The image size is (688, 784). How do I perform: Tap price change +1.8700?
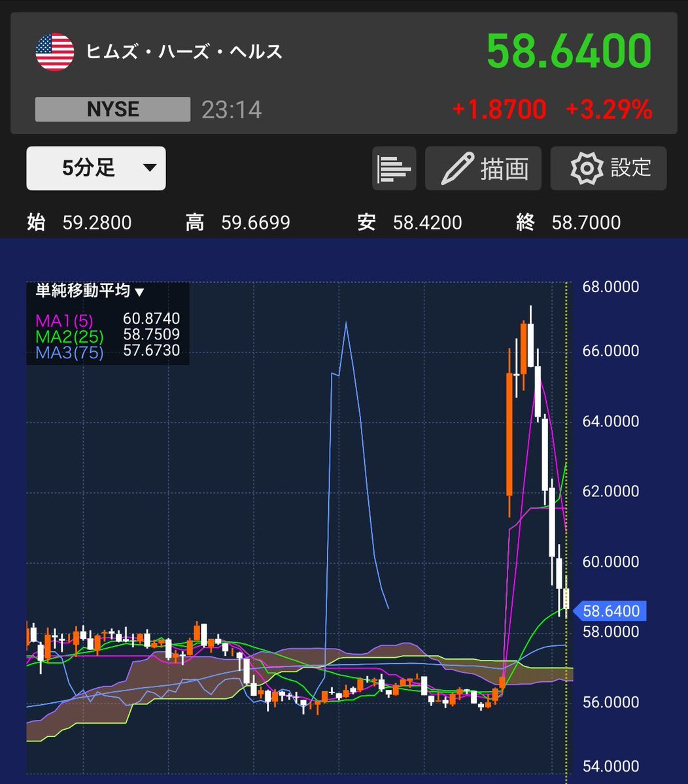[499, 109]
